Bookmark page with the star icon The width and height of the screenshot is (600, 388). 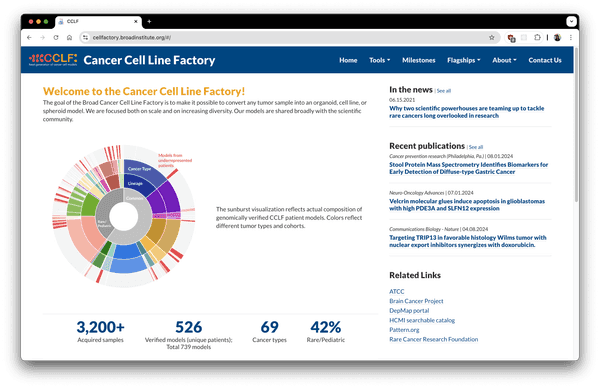click(x=492, y=37)
